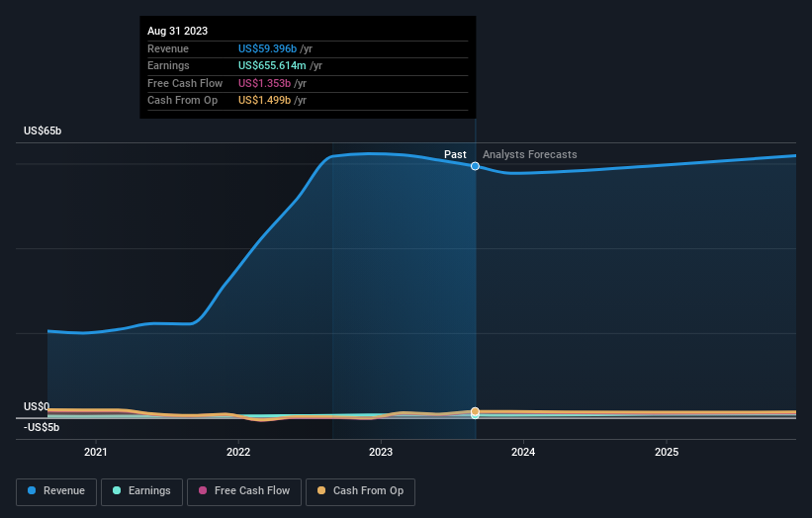Image resolution: width=812 pixels, height=518 pixels.
Task: Click the 2025 x-axis label
Action: [667, 452]
